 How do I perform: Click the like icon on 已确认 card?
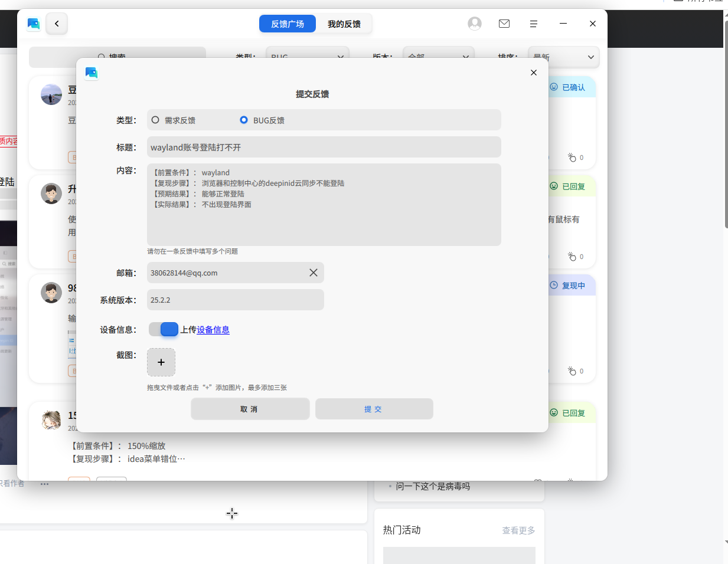[x=572, y=158]
